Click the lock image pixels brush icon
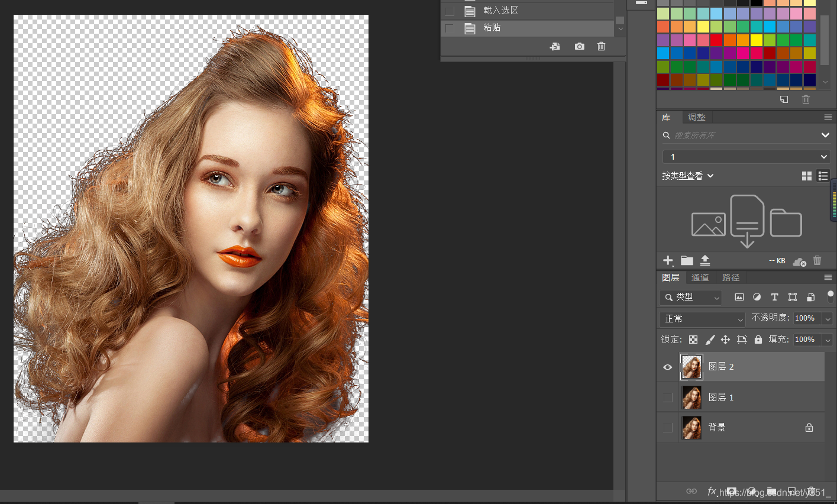Image resolution: width=837 pixels, height=504 pixels. pos(710,340)
